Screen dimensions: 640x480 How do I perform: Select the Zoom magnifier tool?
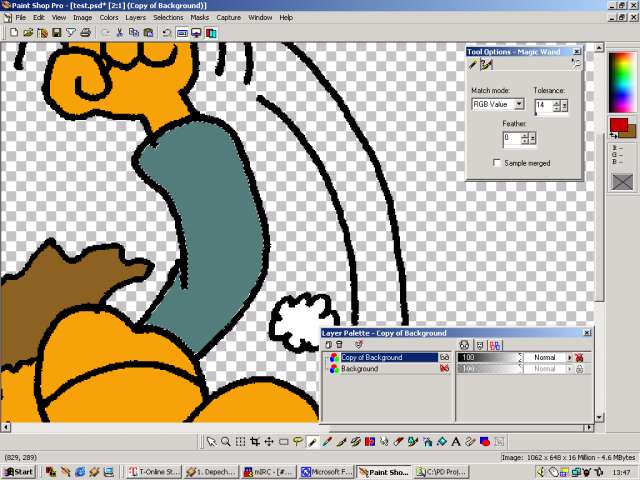[x=226, y=442]
